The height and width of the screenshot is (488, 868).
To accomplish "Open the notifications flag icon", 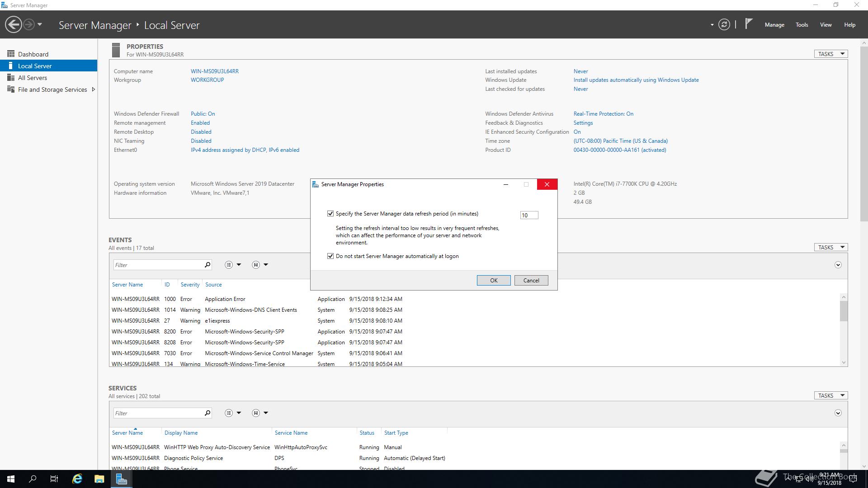I will click(x=749, y=23).
